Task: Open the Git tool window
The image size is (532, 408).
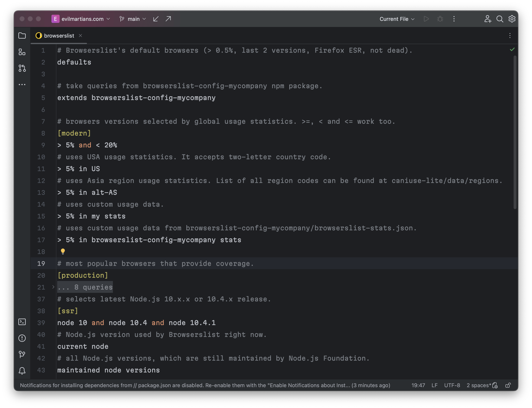Action: click(22, 354)
